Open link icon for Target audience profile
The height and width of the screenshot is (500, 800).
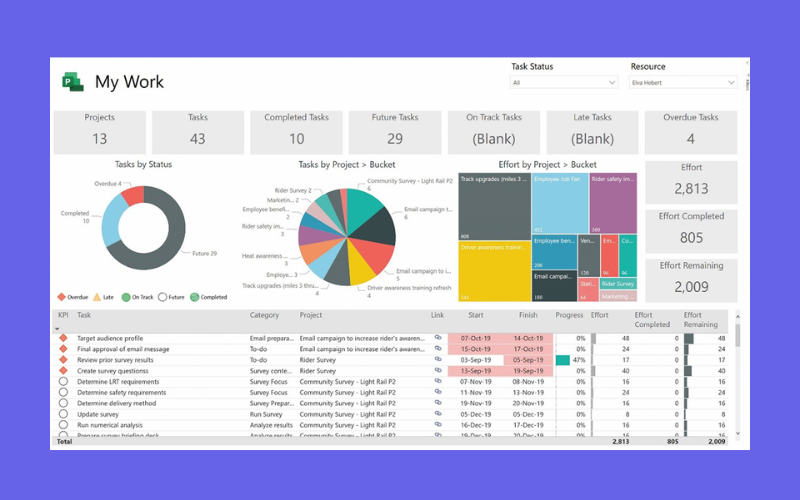(x=438, y=339)
